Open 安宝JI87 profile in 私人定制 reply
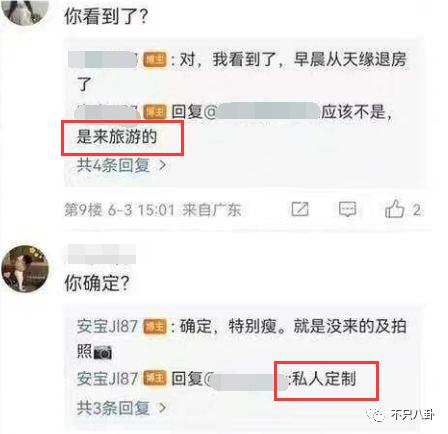The width and height of the screenshot is (448, 434). click(107, 379)
